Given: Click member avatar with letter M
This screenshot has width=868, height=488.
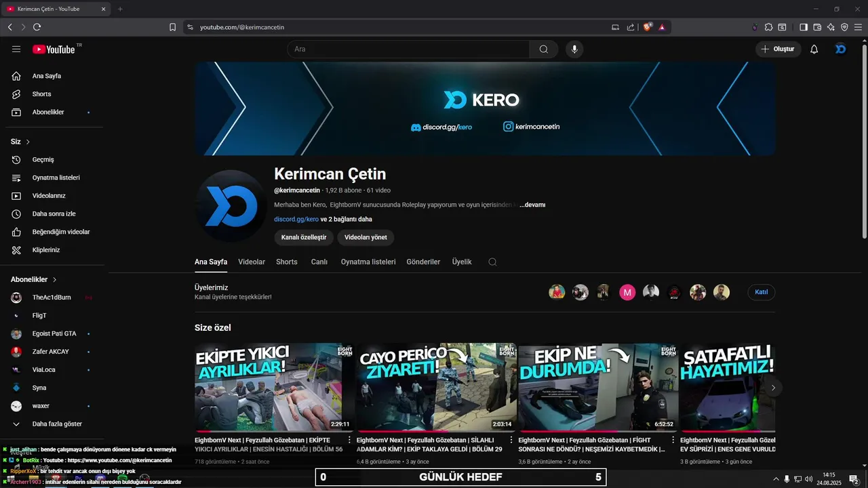Looking at the screenshot, I should [627, 292].
